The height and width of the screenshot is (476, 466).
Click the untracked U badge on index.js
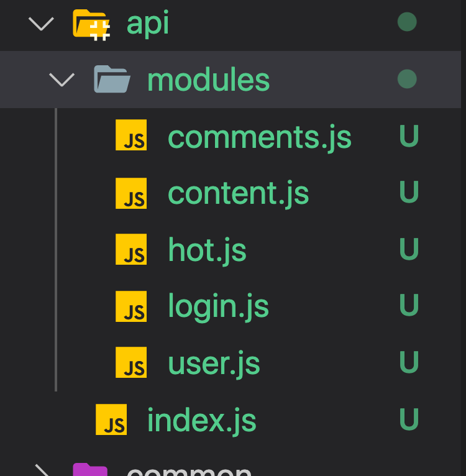[409, 420]
